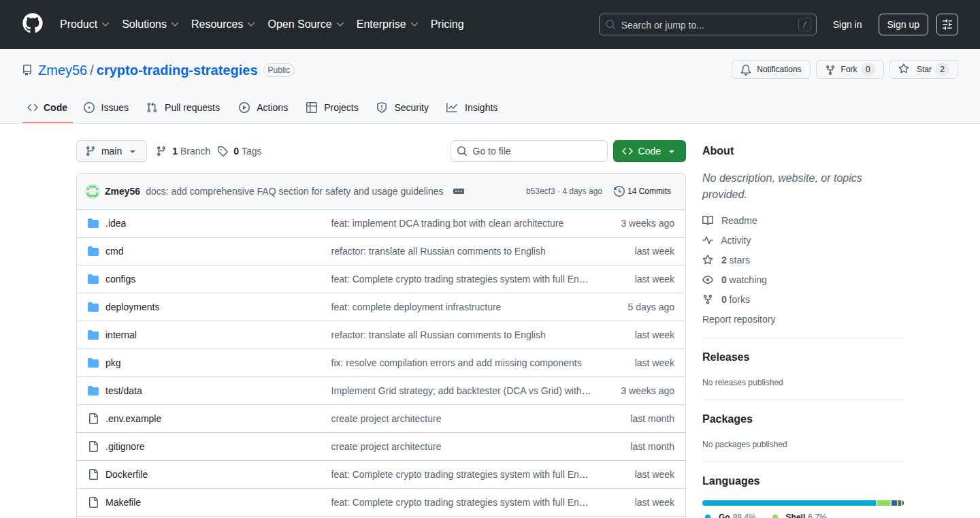Viewport: 980px width, 518px height.
Task: Open the Insights tab
Action: click(x=472, y=108)
